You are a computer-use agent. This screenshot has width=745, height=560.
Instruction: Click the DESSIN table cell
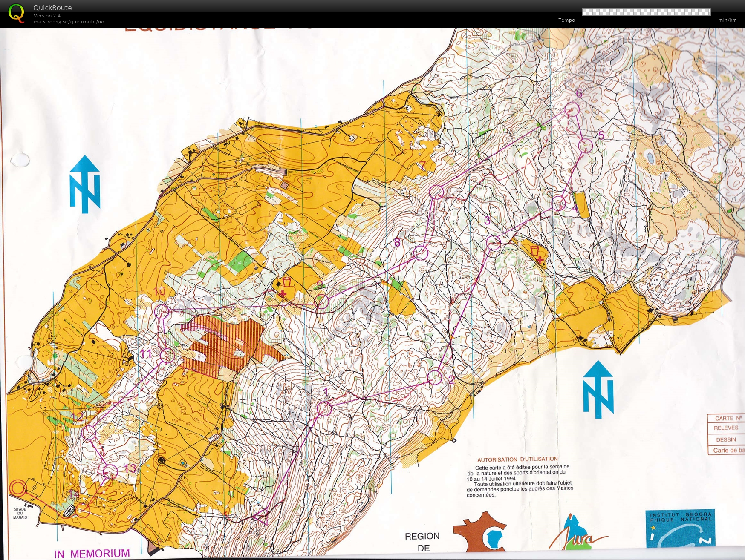726,439
